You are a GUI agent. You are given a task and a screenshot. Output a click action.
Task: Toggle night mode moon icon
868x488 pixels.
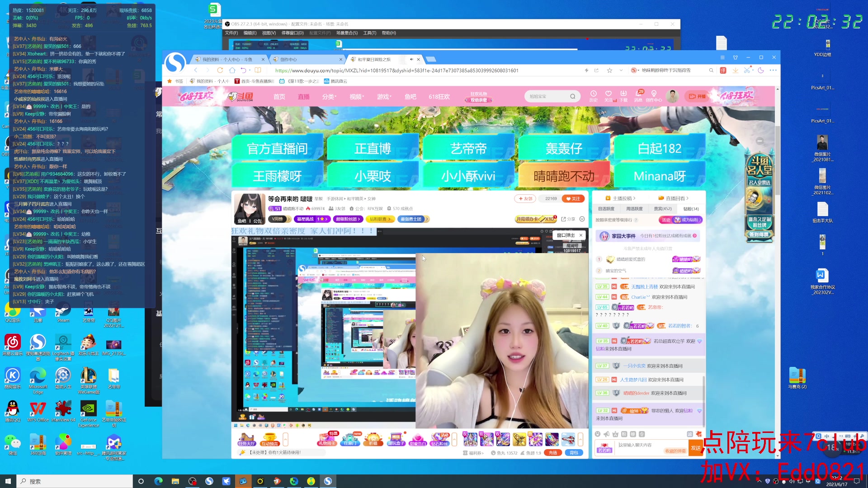[761, 70]
